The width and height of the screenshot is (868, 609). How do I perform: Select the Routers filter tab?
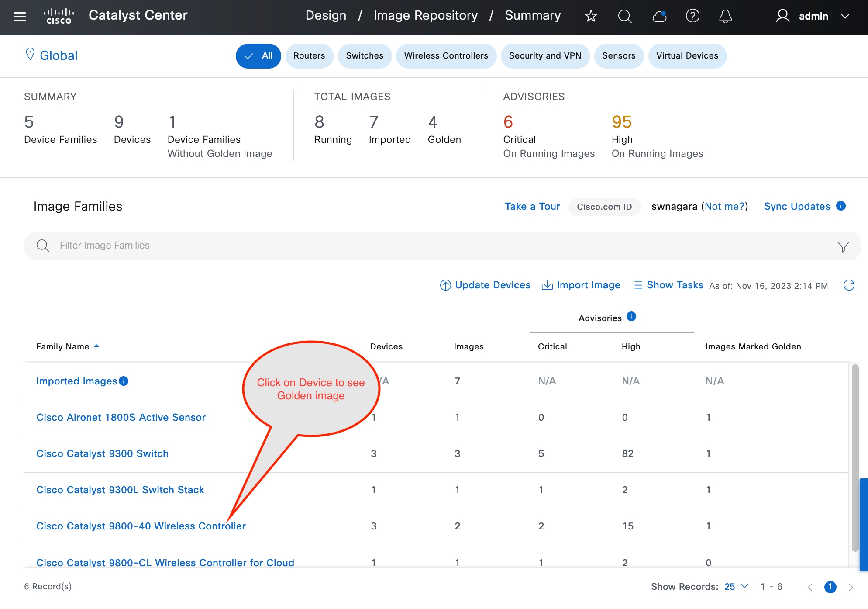(x=309, y=56)
